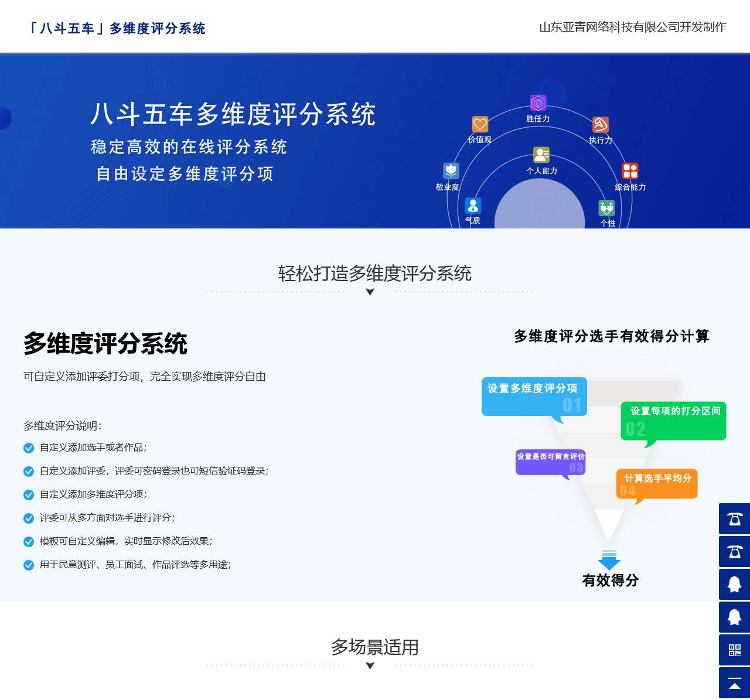The width and height of the screenshot is (750, 700).
Task: Click the 有效得分 label
Action: tap(611, 580)
